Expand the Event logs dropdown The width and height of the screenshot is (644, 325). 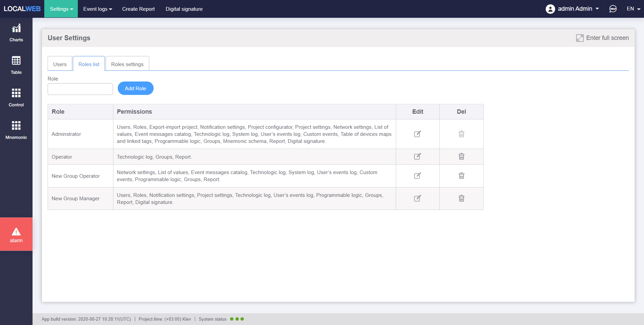(x=97, y=9)
